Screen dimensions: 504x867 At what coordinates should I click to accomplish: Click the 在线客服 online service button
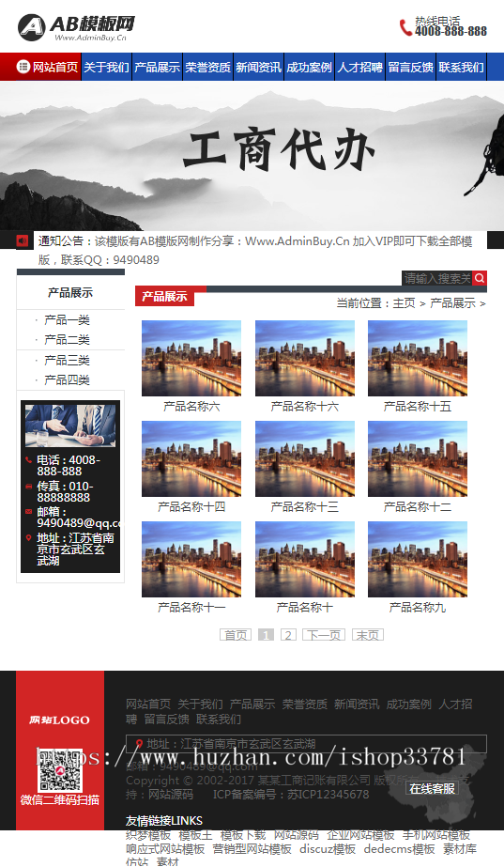click(432, 788)
